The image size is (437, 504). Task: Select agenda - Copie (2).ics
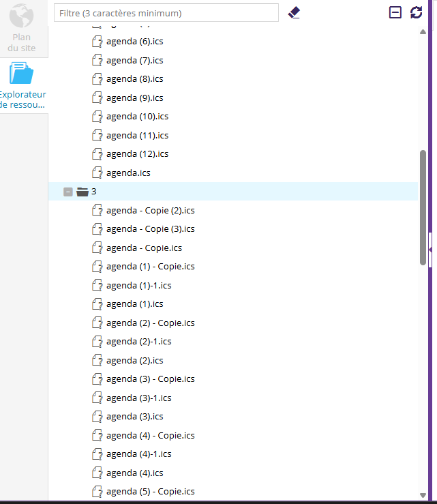[150, 211]
